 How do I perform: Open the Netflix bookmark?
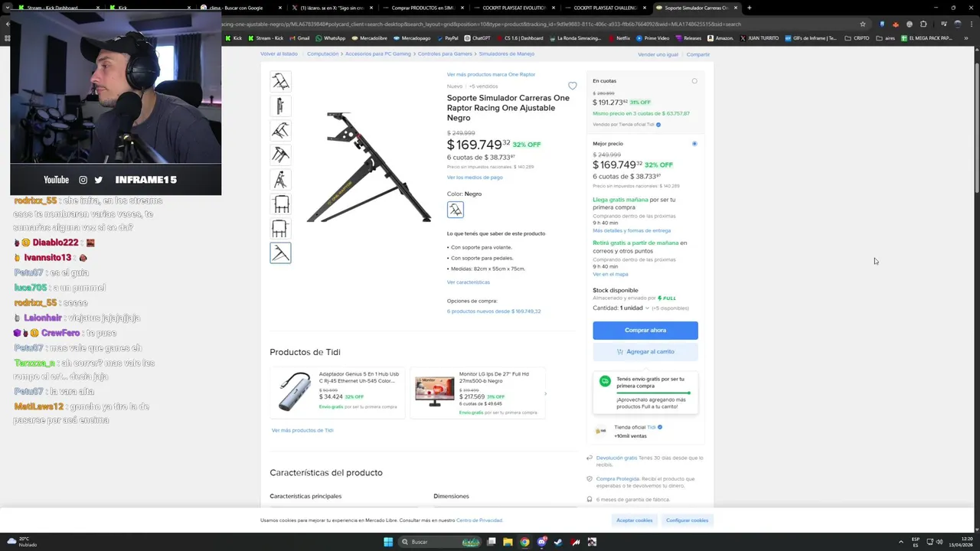pos(619,37)
